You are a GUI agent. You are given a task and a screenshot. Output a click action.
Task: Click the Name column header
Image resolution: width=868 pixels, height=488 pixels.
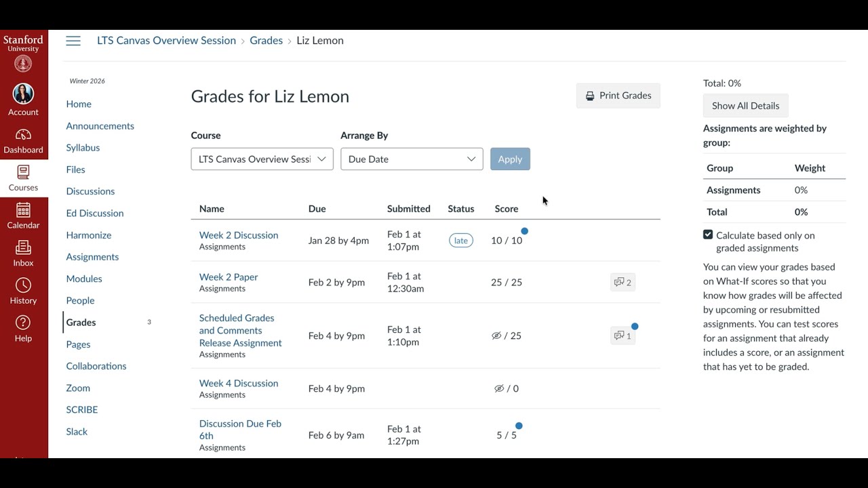(212, 209)
